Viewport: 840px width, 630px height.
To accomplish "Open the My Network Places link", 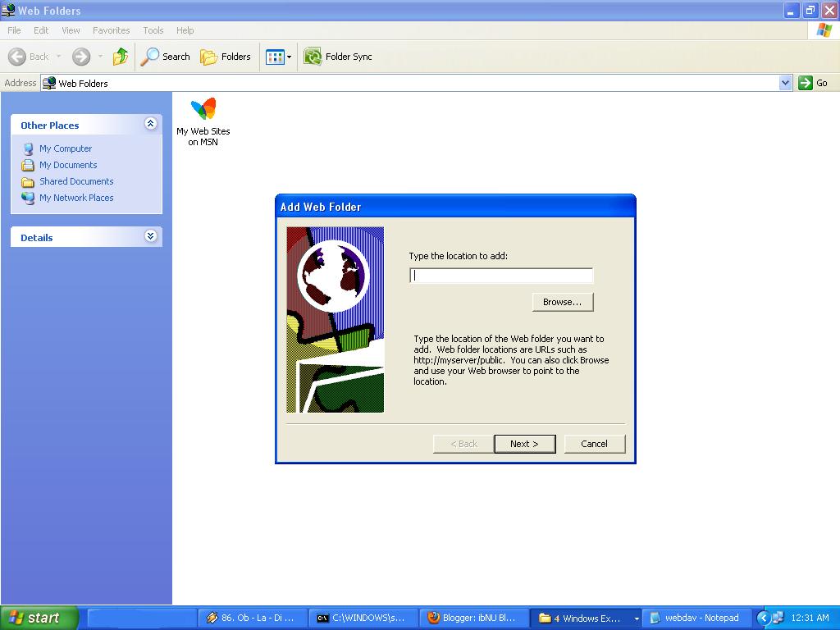I will click(76, 198).
